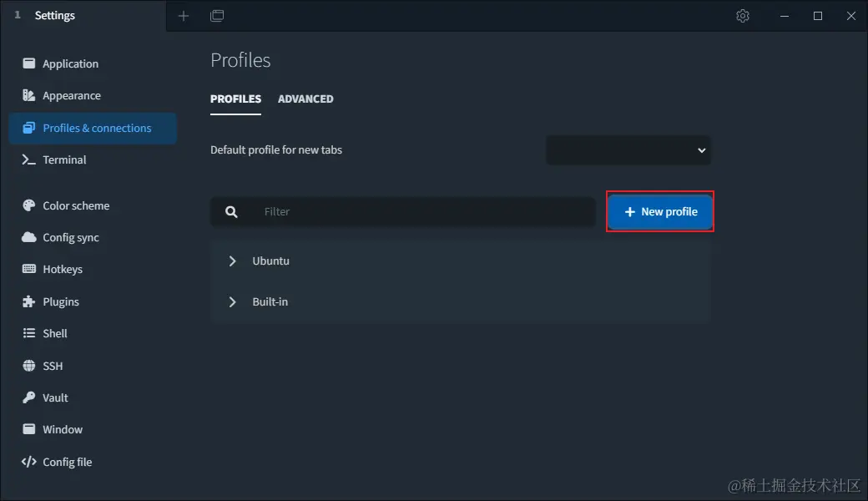
Task: Select the Ubuntu group label
Action: point(270,261)
